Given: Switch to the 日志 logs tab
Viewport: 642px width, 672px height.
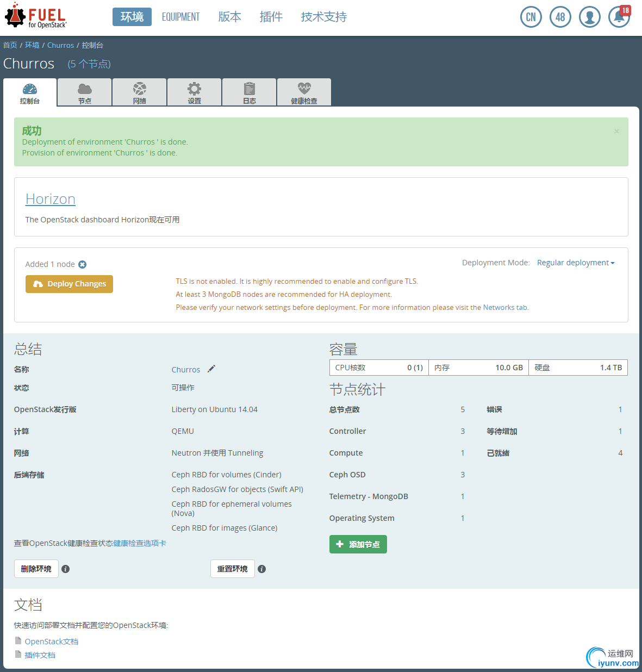Looking at the screenshot, I should (250, 92).
